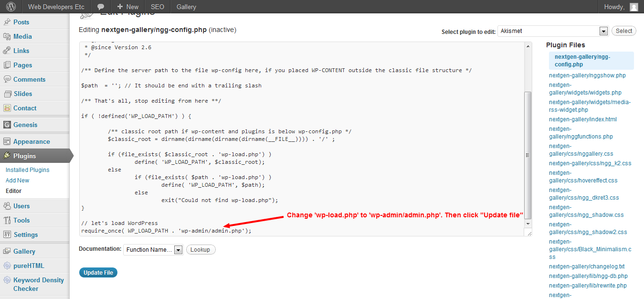Click the Users icon in sidebar
The image size is (644, 299).
coord(7,206)
